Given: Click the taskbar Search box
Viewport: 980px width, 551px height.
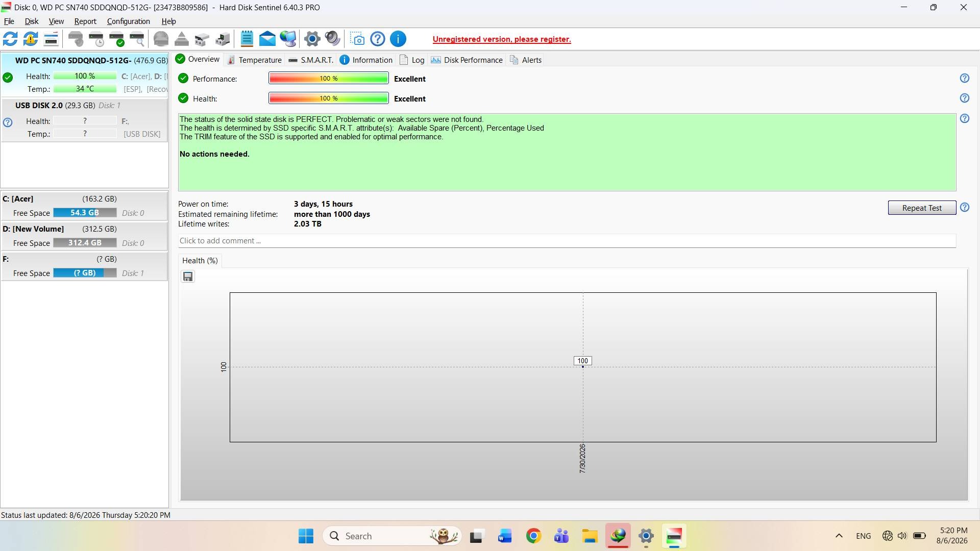Looking at the screenshot, I should point(392,536).
